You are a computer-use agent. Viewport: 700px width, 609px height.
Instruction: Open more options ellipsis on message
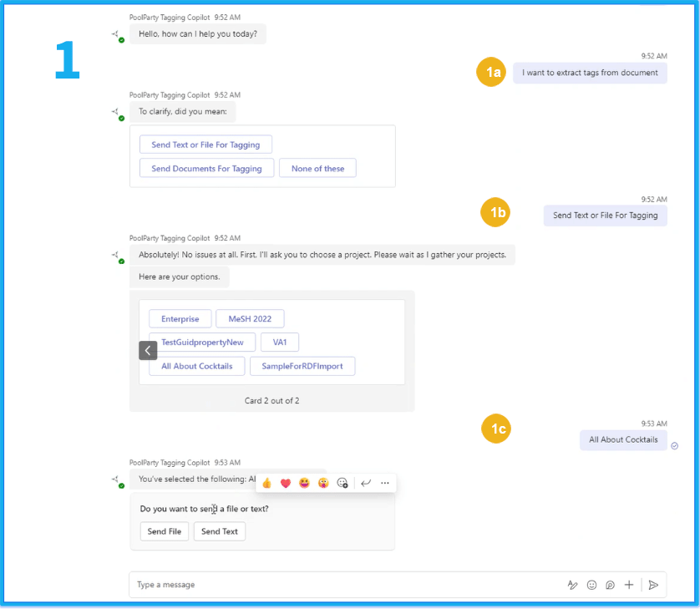click(x=385, y=483)
